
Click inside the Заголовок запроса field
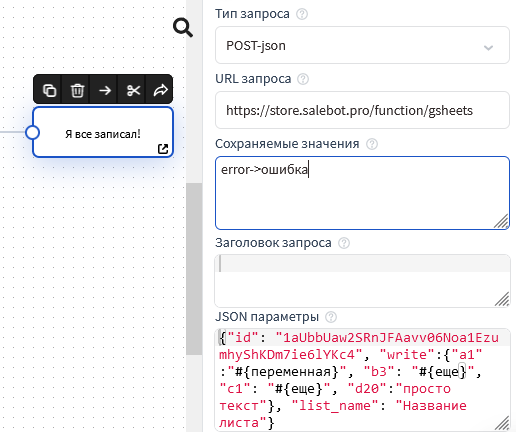tap(362, 281)
